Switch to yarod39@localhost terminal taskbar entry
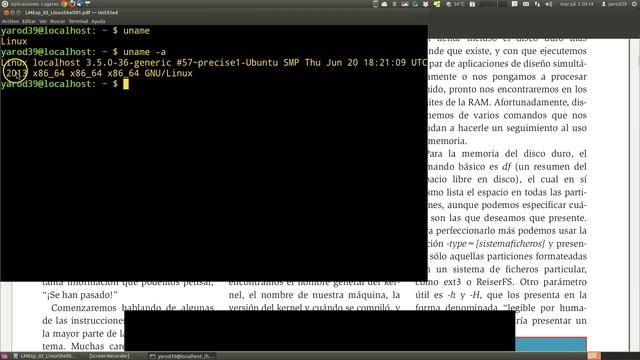Image resolution: width=640 pixels, height=360 pixels. click(x=182, y=356)
